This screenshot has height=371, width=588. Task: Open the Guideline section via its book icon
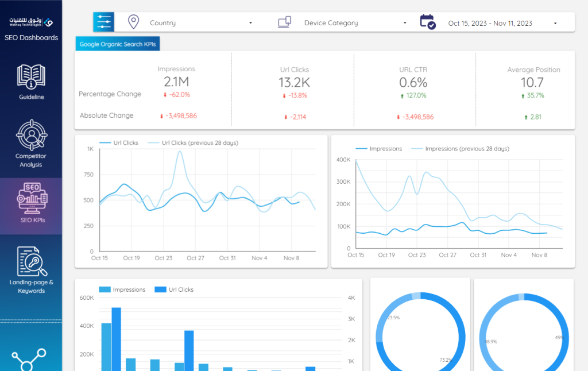(x=31, y=75)
